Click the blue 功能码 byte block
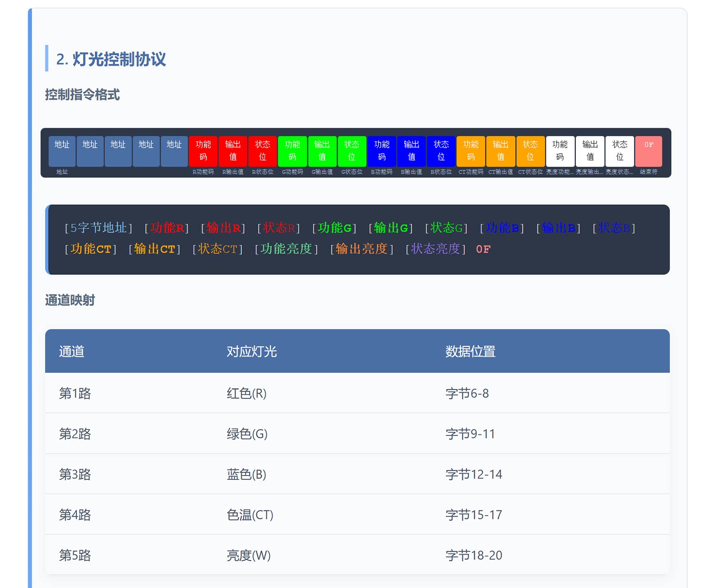The width and height of the screenshot is (715, 588). pos(382,151)
